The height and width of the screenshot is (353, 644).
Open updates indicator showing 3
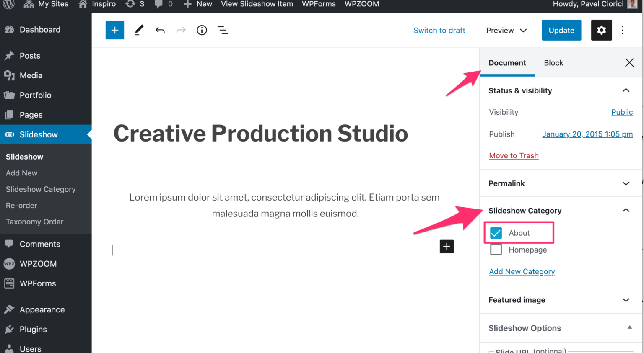pos(135,4)
